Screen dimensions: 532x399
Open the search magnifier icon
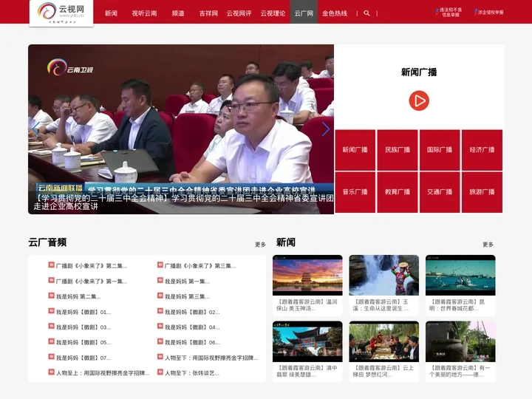click(366, 13)
